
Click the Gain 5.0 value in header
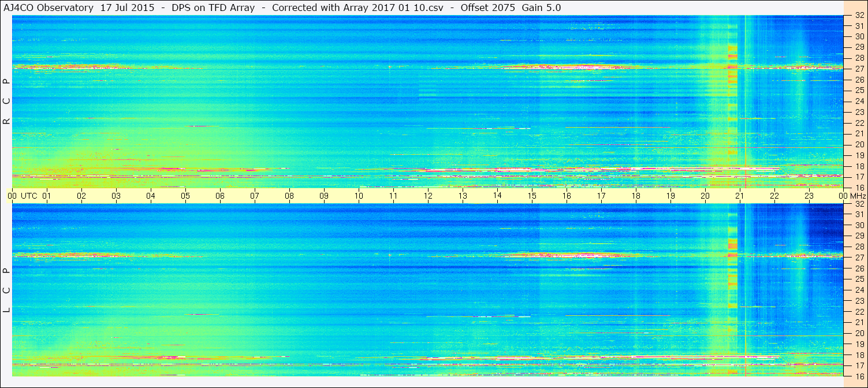(541, 8)
